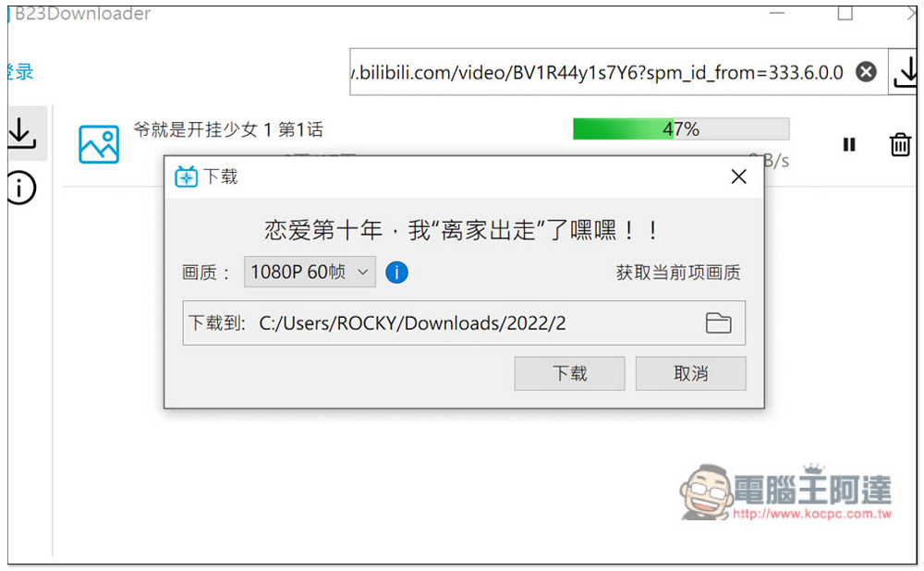Click the video thumbnail placeholder icon
The width and height of the screenshot is (924, 571).
pos(99,144)
